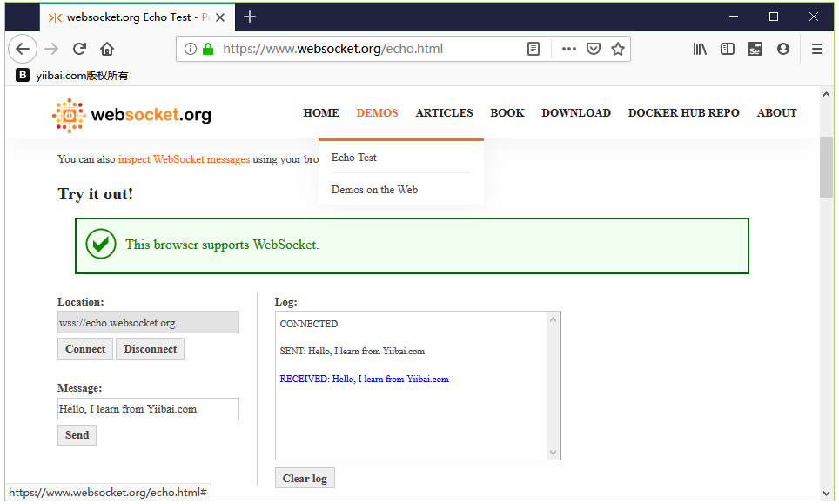Open the ARTICLES nav item

(x=444, y=113)
